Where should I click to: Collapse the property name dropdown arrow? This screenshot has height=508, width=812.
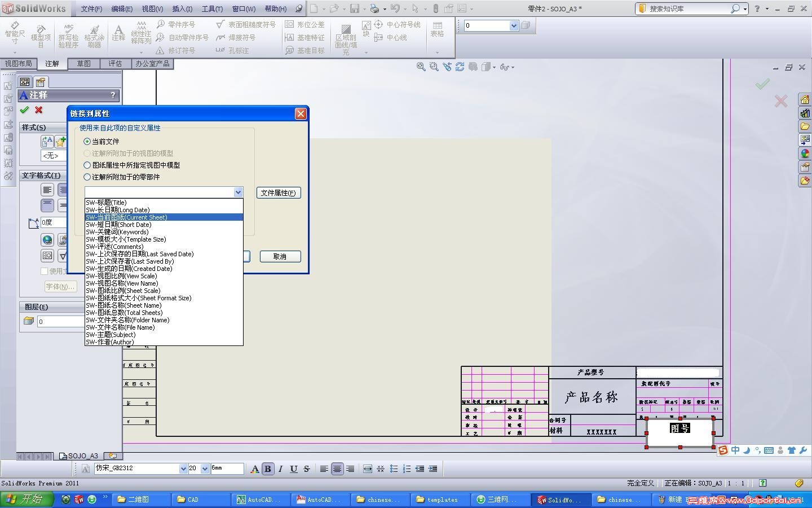coord(238,192)
